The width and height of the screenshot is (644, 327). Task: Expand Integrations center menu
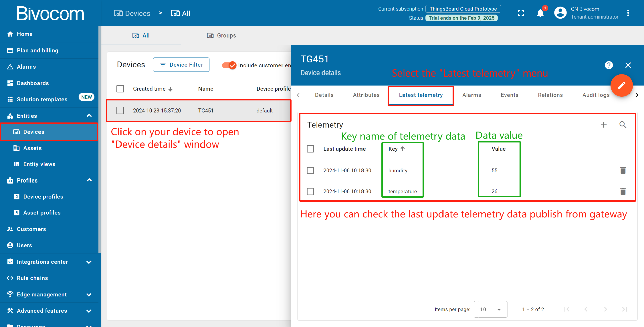89,262
